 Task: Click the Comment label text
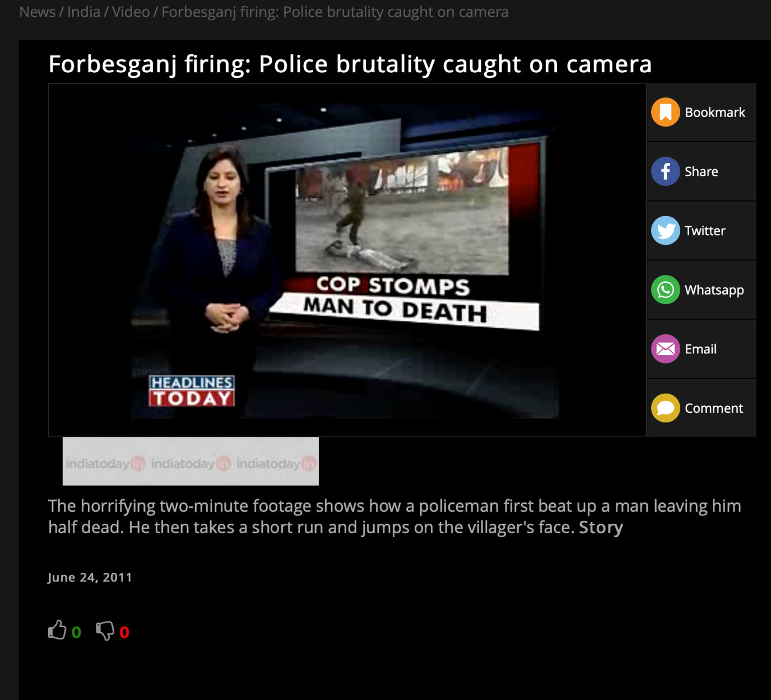pyautogui.click(x=714, y=408)
